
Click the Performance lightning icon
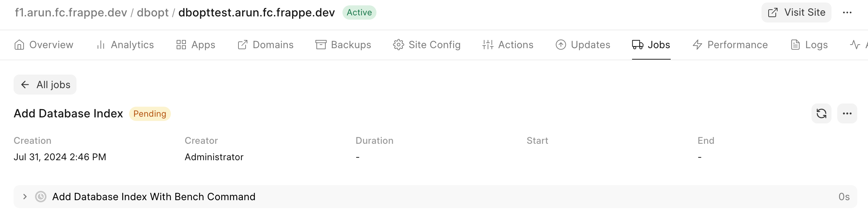[697, 45]
